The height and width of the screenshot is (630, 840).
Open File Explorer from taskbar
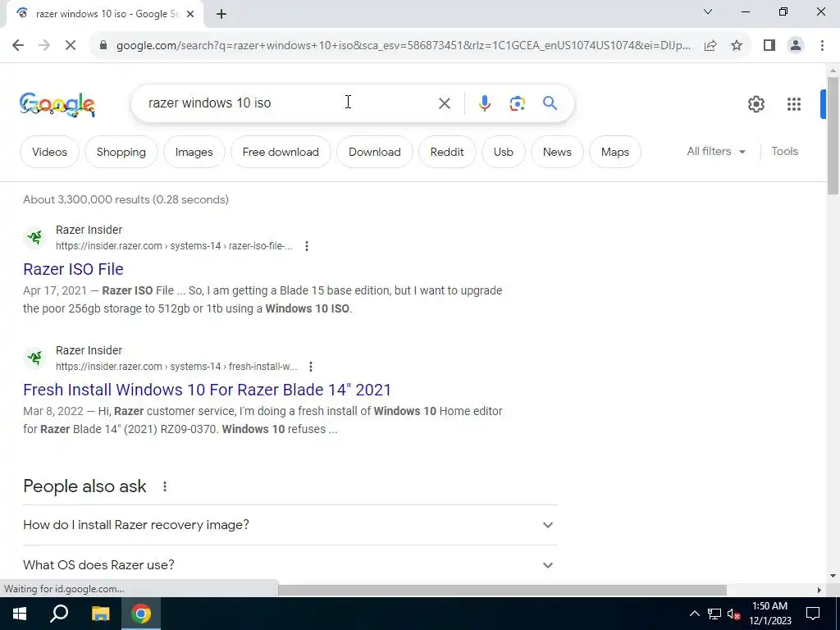point(100,614)
